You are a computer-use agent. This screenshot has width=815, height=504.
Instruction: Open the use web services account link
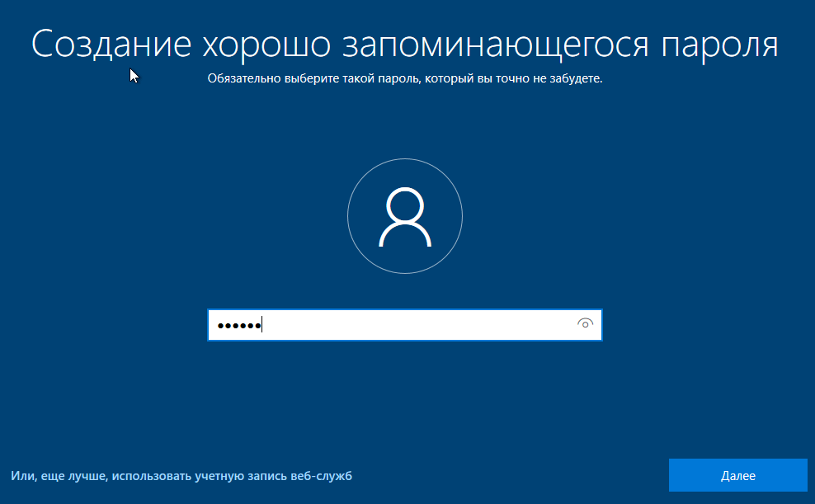[x=181, y=476]
